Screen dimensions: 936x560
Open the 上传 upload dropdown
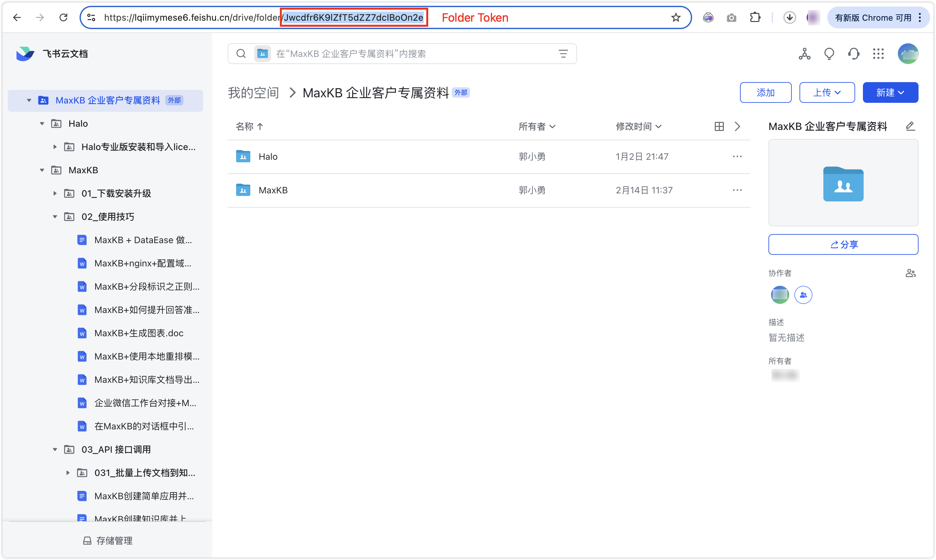pyautogui.click(x=827, y=92)
